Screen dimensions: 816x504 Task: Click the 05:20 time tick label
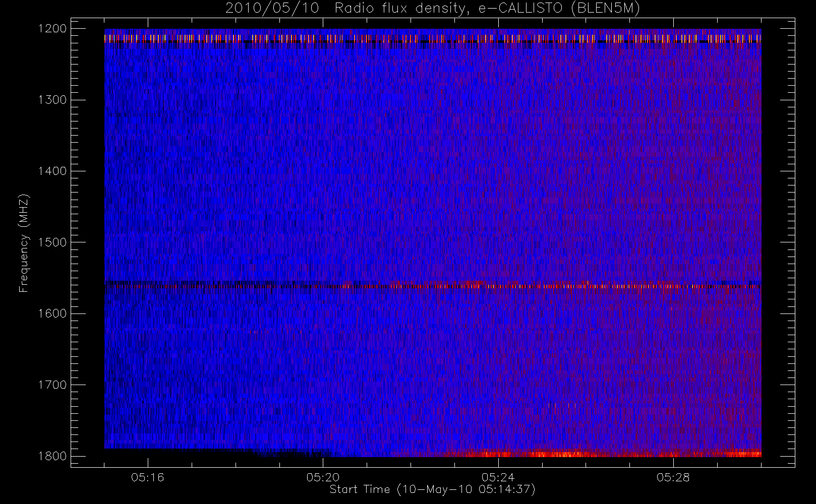coord(323,477)
